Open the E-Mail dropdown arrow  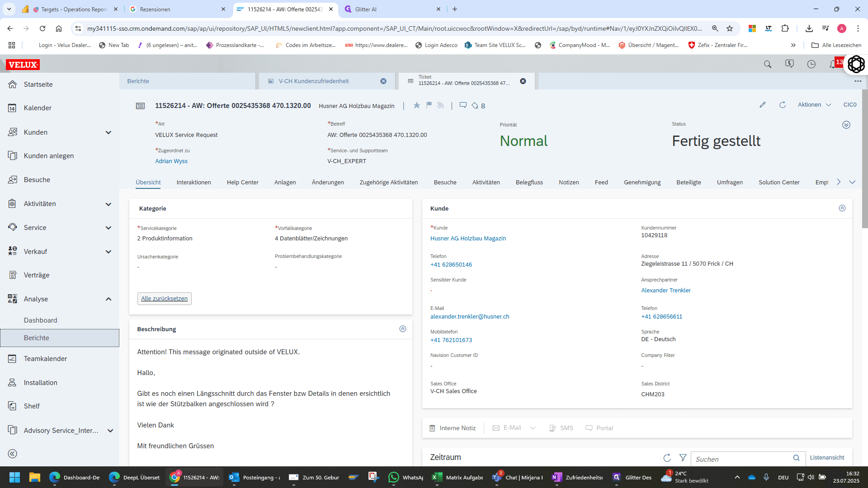pos(533,428)
